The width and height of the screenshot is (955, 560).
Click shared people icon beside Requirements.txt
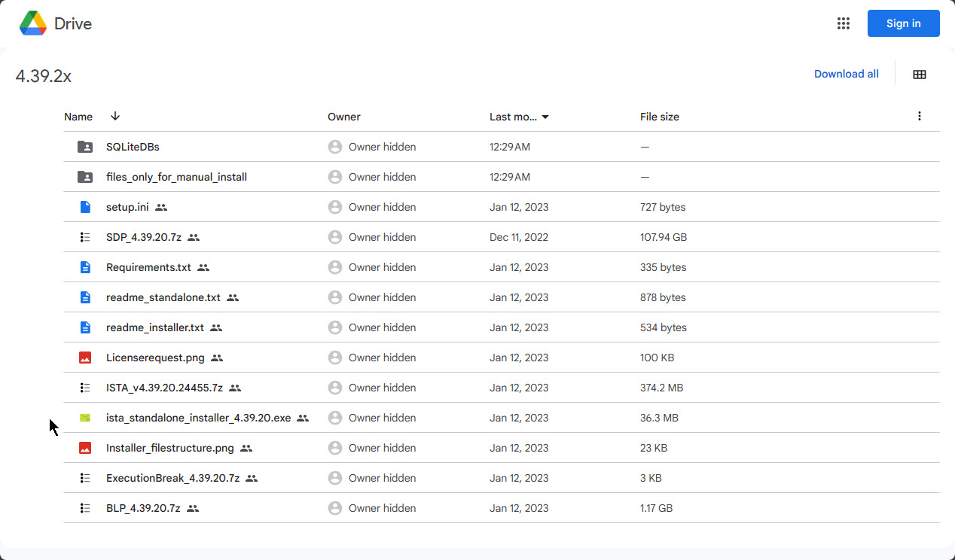pyautogui.click(x=203, y=267)
